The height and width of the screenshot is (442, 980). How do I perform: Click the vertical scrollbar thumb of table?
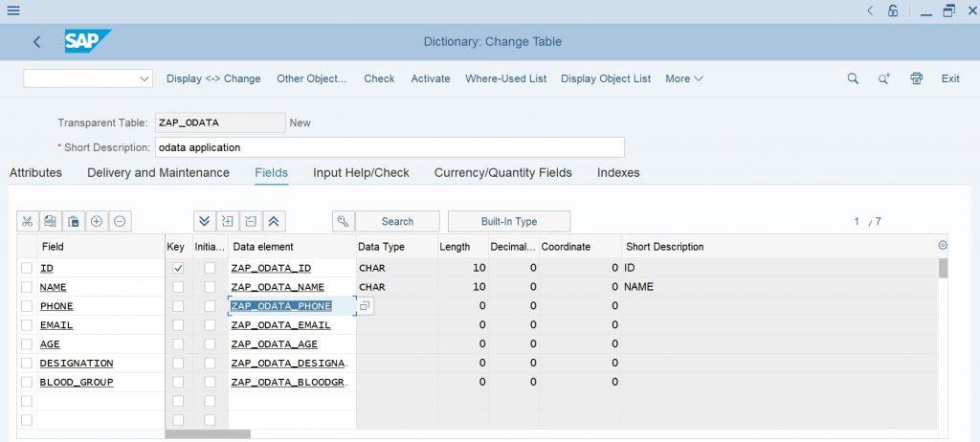tap(943, 268)
